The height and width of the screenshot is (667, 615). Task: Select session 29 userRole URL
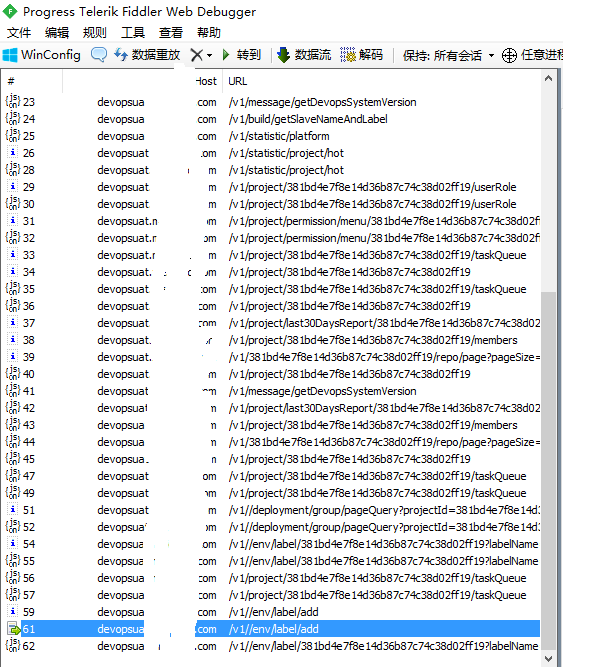373,187
